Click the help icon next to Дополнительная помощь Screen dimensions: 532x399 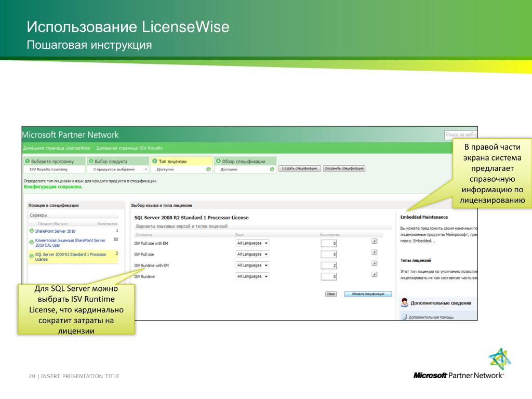tap(404, 316)
